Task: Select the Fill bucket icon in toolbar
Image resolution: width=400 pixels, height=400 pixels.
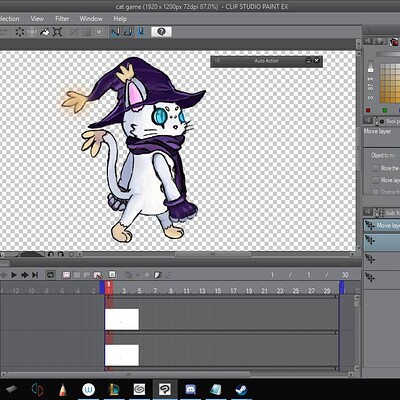Action: 45,32
